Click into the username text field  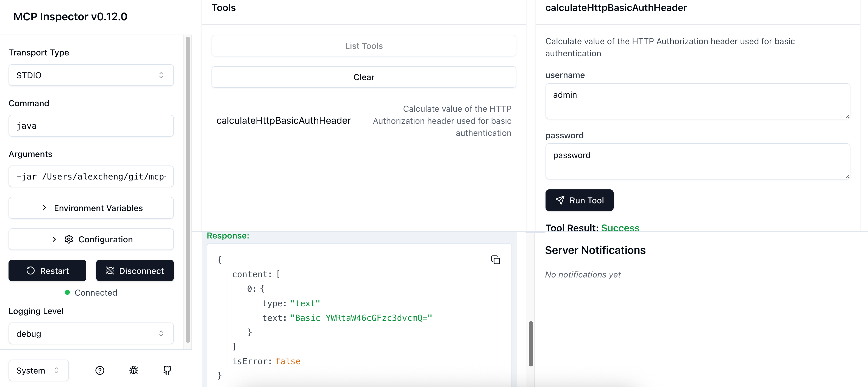(697, 101)
